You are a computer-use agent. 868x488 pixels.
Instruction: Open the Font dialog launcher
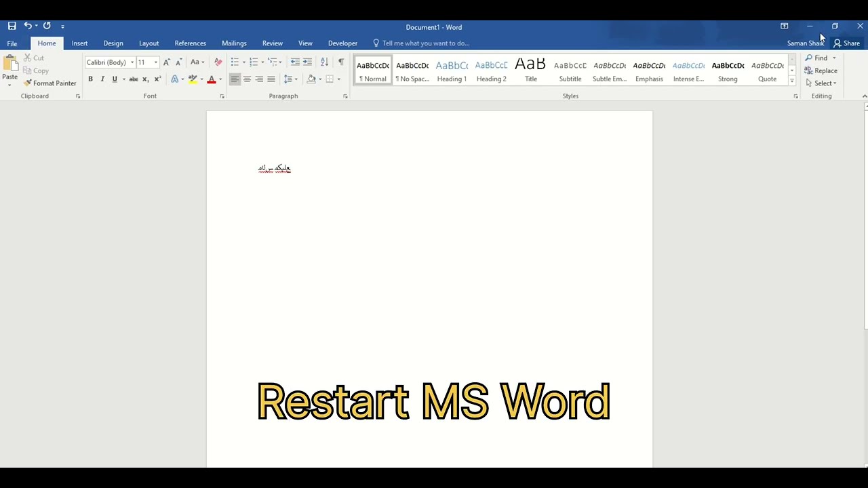222,96
